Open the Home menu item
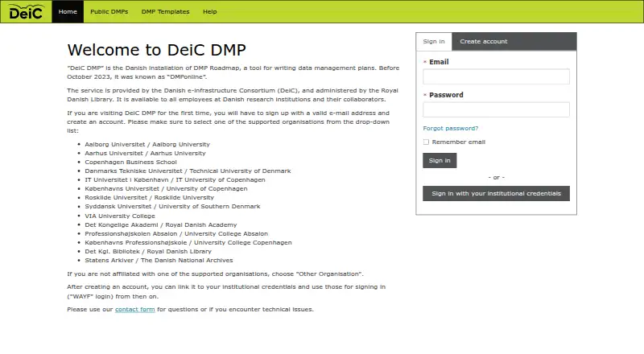The image size is (644, 354). point(68,11)
